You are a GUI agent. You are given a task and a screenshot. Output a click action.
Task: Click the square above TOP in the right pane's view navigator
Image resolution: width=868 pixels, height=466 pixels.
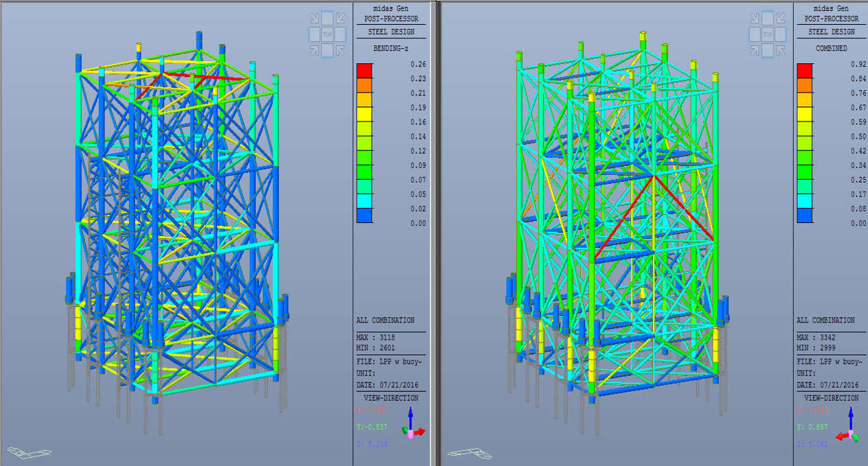(x=768, y=18)
